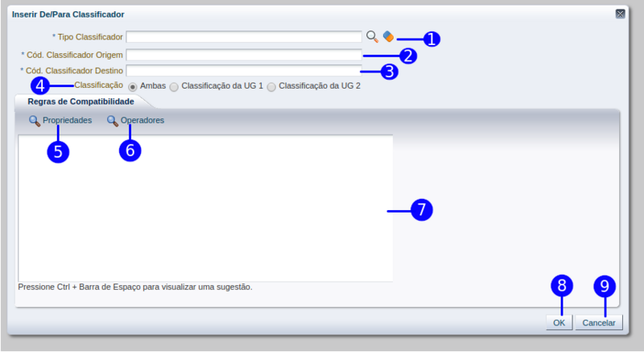Image resolution: width=644 pixels, height=352 pixels.
Task: Select the Ambas radio button
Action: pyautogui.click(x=132, y=87)
